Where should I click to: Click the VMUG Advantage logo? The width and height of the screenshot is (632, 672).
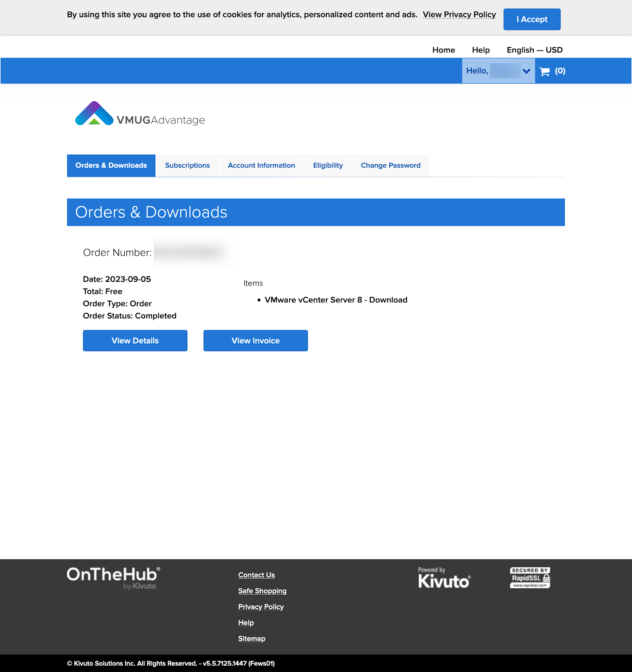[x=140, y=113]
